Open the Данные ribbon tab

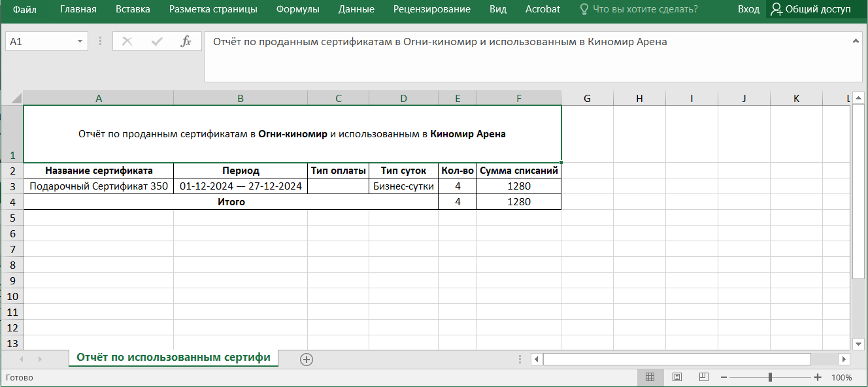pyautogui.click(x=356, y=9)
